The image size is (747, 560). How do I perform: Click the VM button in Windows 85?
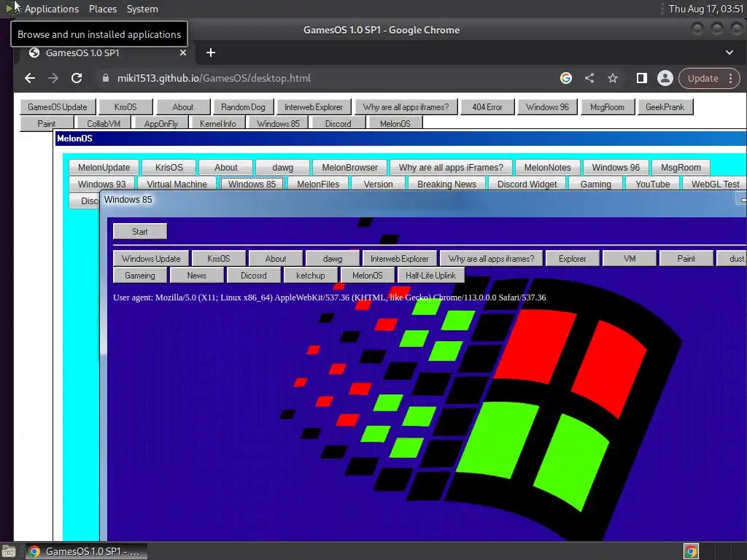(x=630, y=259)
